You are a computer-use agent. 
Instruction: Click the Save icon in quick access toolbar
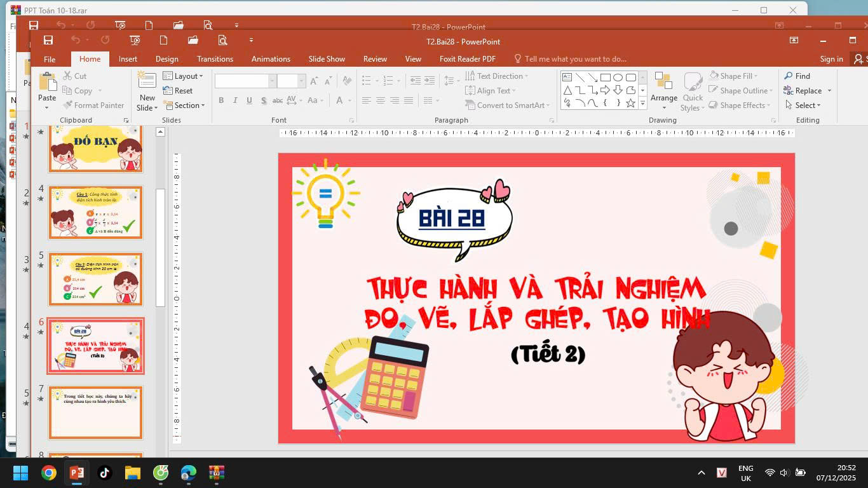pos(48,41)
